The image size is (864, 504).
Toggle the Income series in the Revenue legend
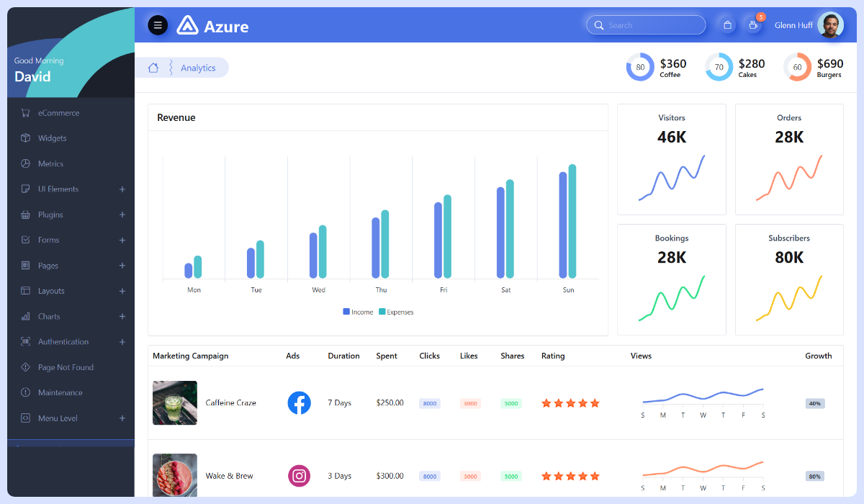pyautogui.click(x=357, y=312)
